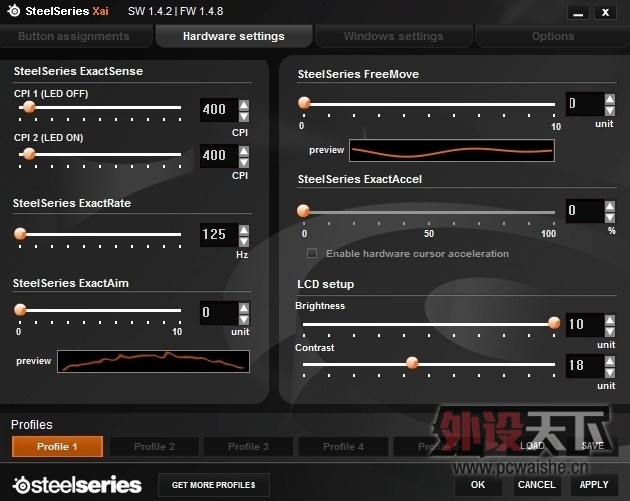Decrease LCD Brightness with down arrow
630x501 pixels.
pyautogui.click(x=610, y=331)
